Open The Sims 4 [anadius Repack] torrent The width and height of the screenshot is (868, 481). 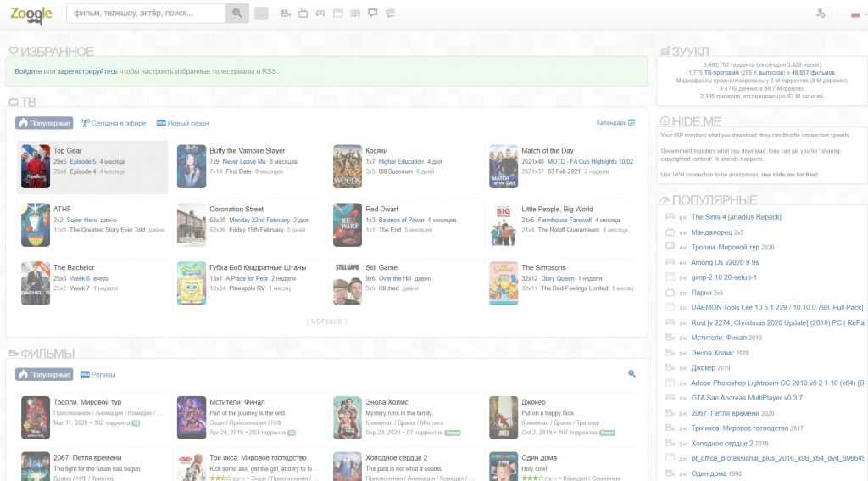click(x=736, y=217)
